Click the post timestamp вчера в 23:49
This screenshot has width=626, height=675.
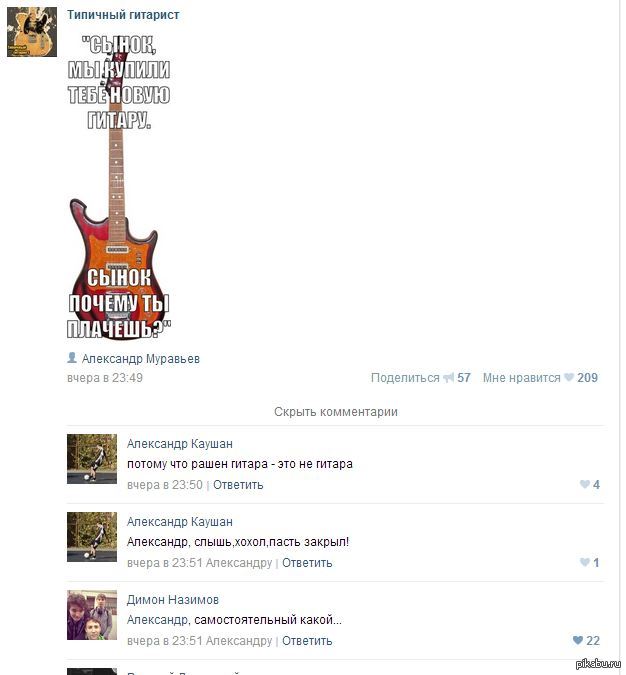(x=105, y=378)
